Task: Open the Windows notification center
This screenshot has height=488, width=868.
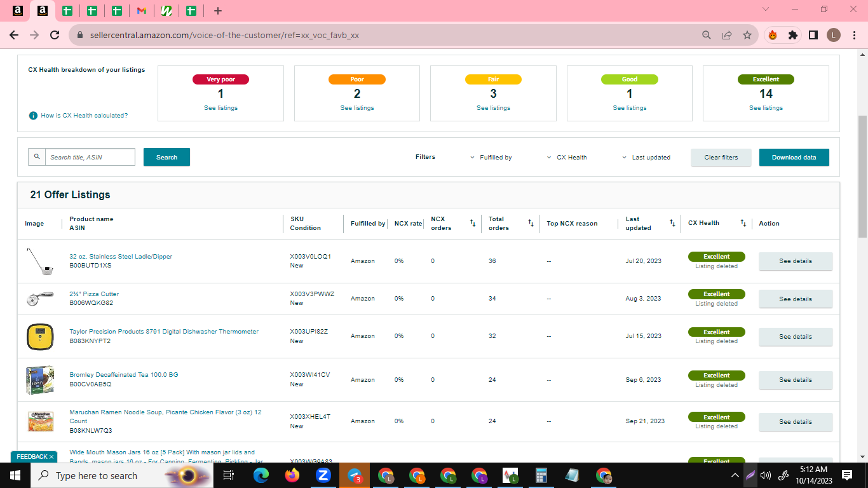Action: click(847, 475)
